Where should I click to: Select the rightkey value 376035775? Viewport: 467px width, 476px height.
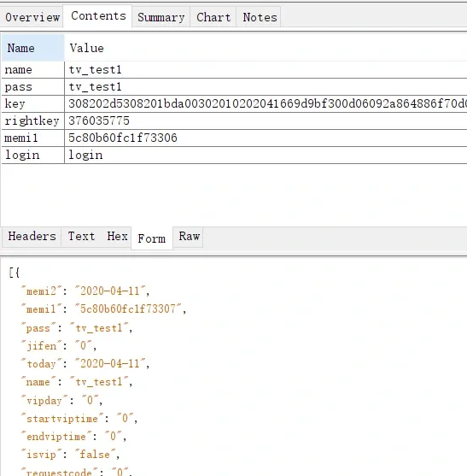[x=99, y=120]
